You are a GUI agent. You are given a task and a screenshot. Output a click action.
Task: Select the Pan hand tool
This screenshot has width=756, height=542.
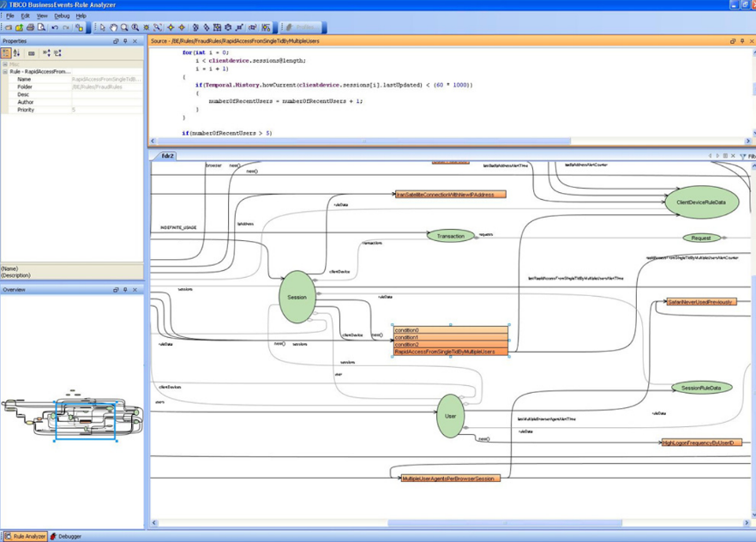(113, 27)
